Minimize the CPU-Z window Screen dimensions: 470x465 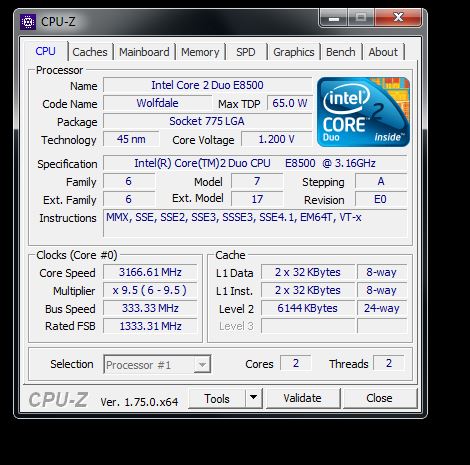point(334,18)
